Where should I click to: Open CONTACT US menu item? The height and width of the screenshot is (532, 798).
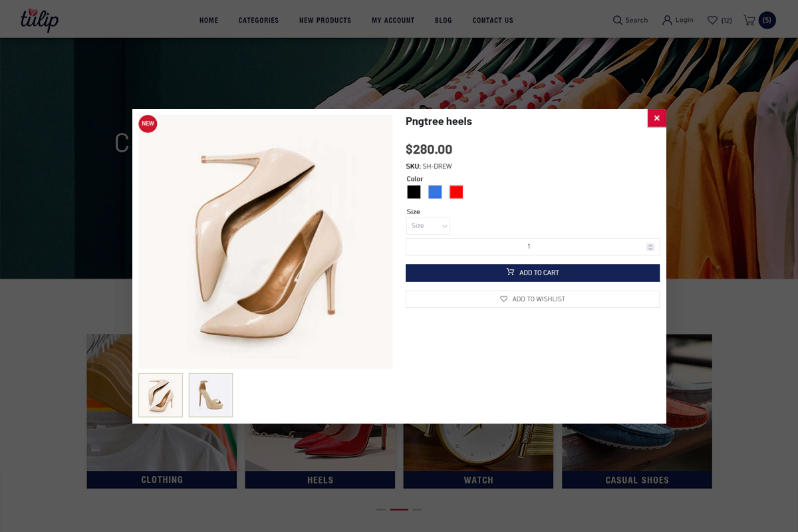493,21
